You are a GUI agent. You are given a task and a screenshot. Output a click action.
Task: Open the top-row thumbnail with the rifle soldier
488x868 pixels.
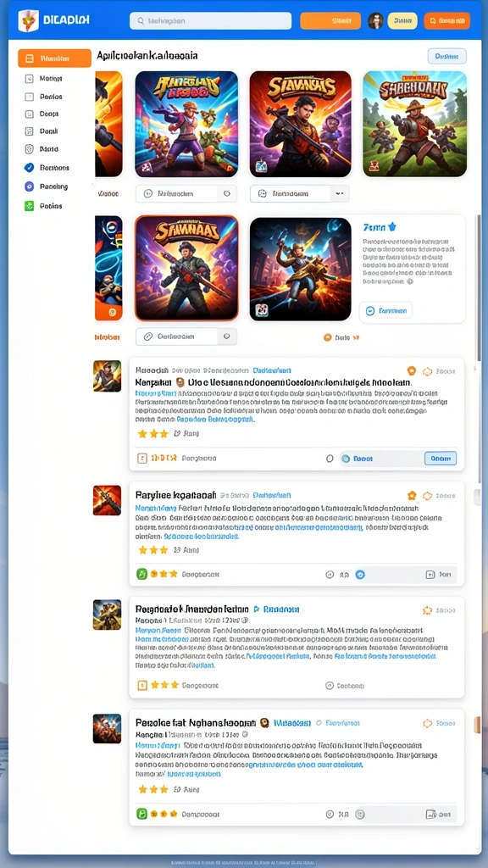coord(301,124)
